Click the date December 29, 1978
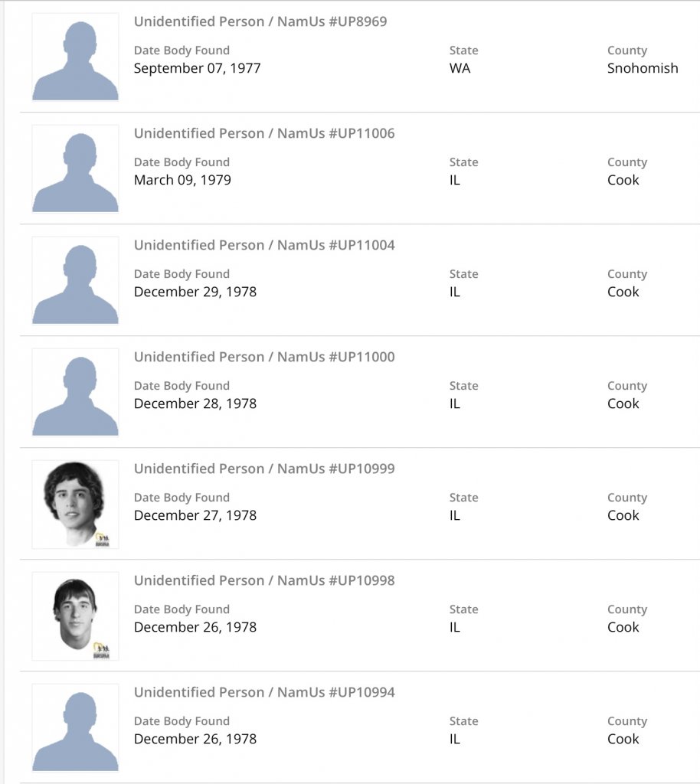The height and width of the screenshot is (784, 700). (195, 292)
